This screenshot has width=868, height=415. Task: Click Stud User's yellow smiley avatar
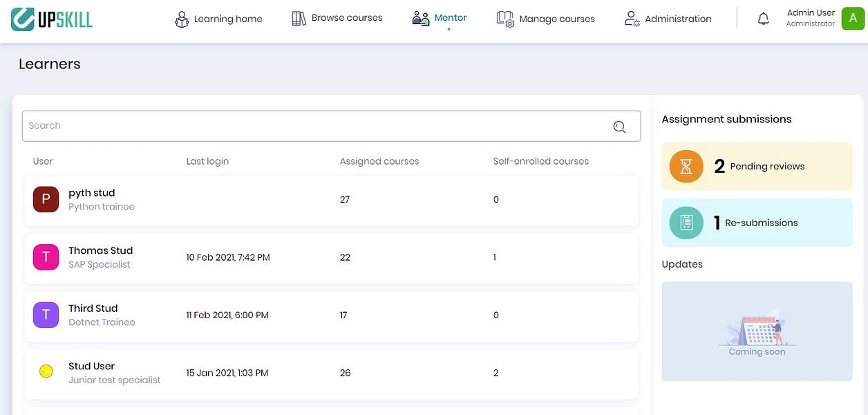tap(46, 372)
